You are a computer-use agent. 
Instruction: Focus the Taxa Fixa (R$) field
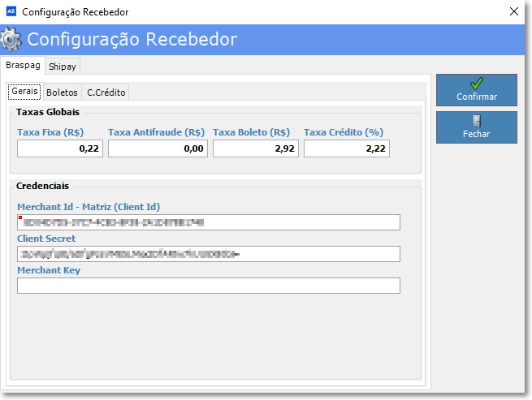click(x=60, y=148)
